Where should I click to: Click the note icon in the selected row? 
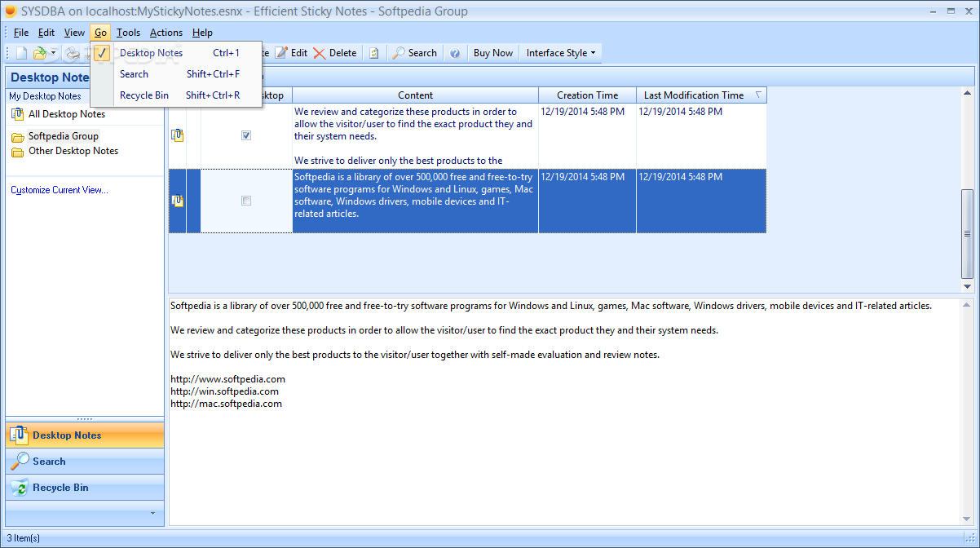point(177,201)
